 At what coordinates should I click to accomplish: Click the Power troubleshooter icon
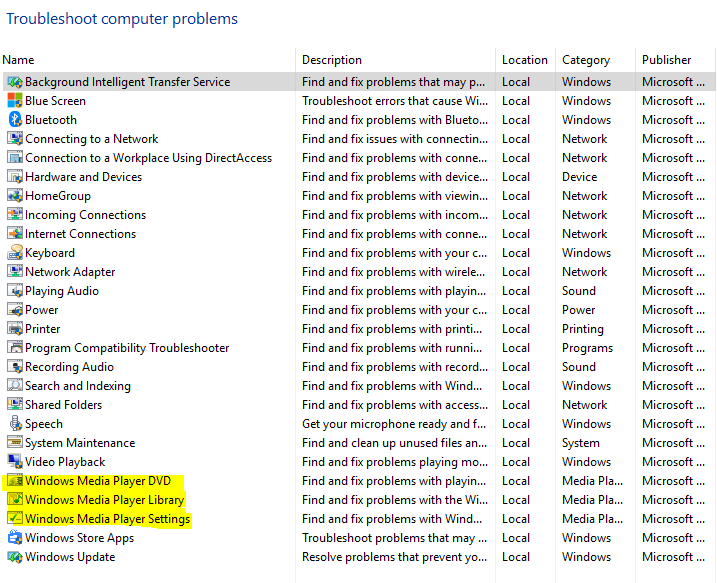(15, 310)
